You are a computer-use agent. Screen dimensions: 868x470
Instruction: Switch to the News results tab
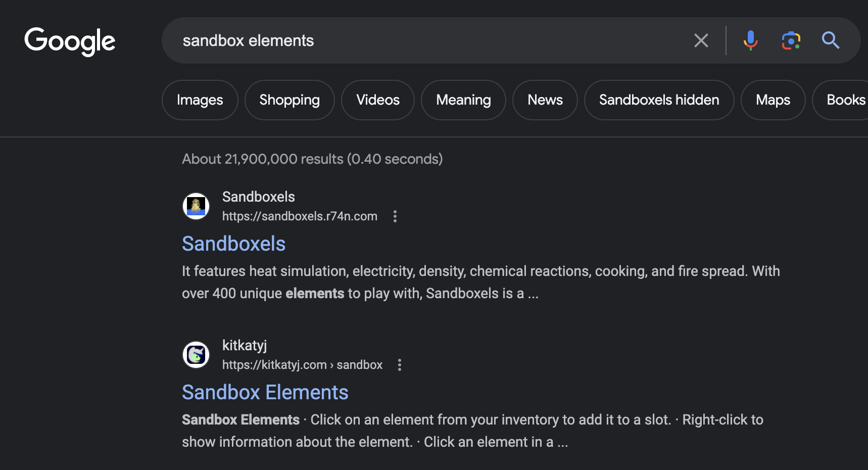[545, 100]
